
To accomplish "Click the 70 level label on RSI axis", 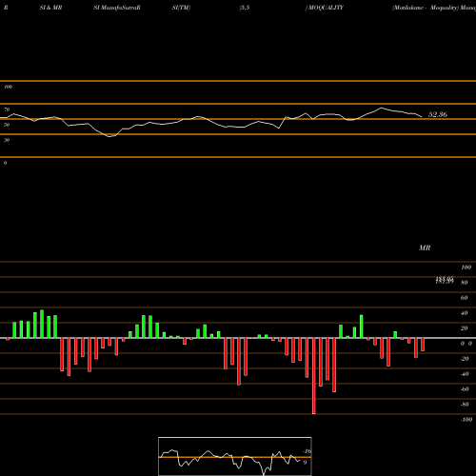I will pyautogui.click(x=7, y=109).
